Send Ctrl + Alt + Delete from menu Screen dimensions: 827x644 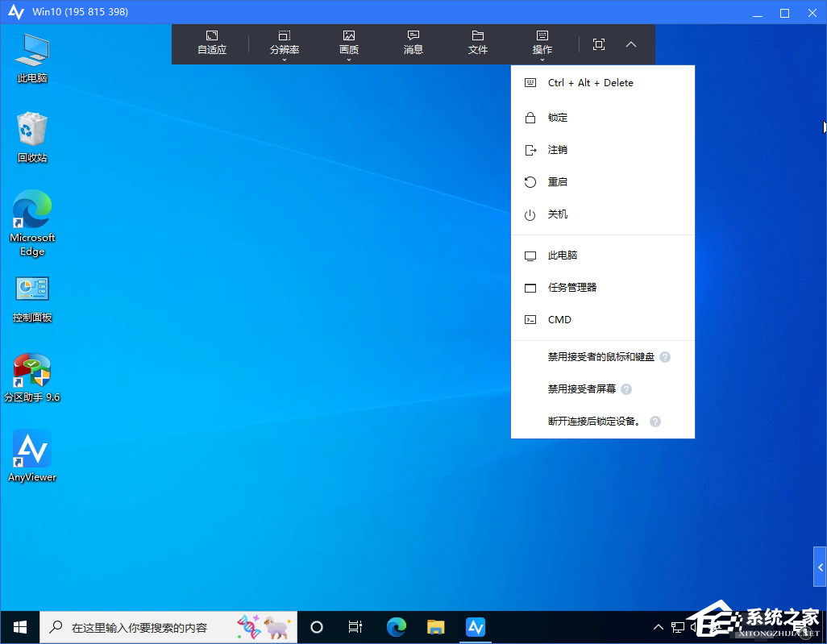tap(590, 83)
